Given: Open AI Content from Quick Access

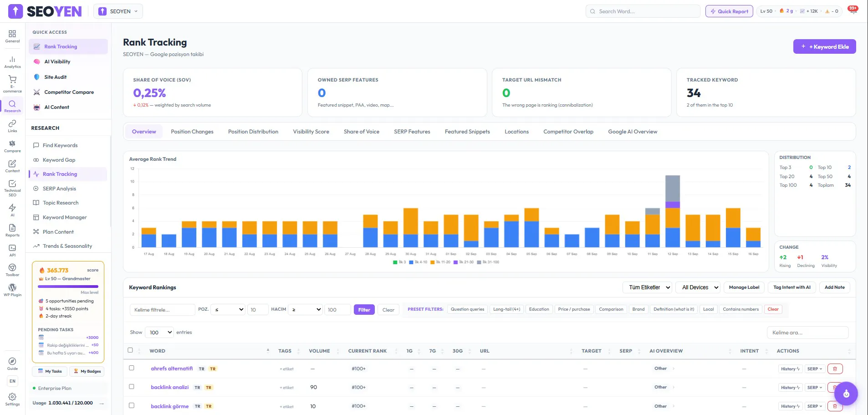Looking at the screenshot, I should point(68,107).
